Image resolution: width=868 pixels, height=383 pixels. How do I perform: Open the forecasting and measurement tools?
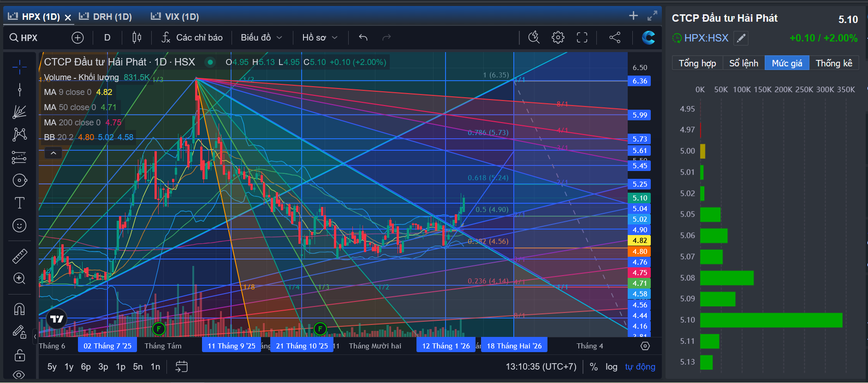point(19,158)
